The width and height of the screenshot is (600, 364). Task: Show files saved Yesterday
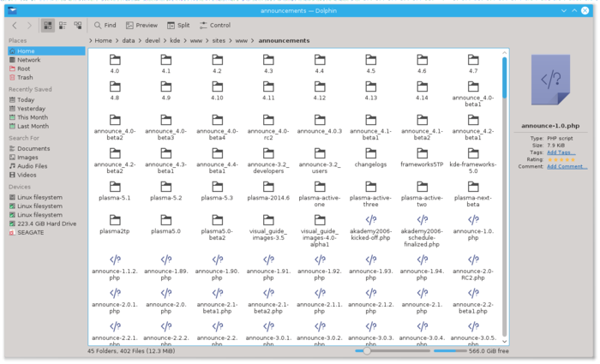[46, 109]
